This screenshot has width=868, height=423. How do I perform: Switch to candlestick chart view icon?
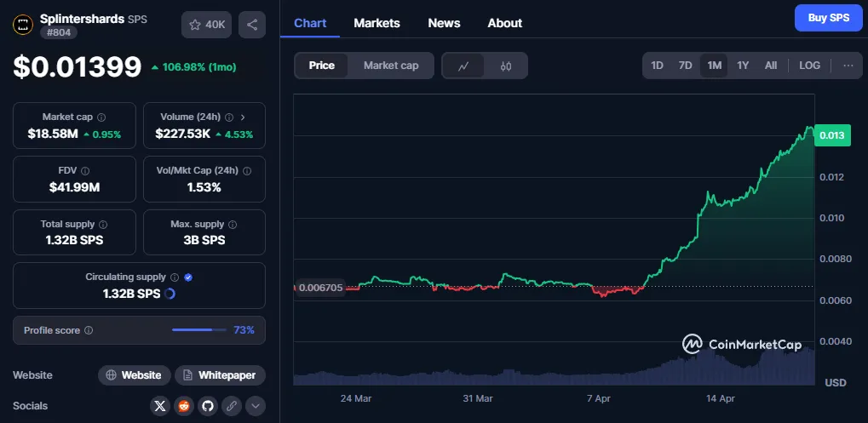click(x=505, y=66)
